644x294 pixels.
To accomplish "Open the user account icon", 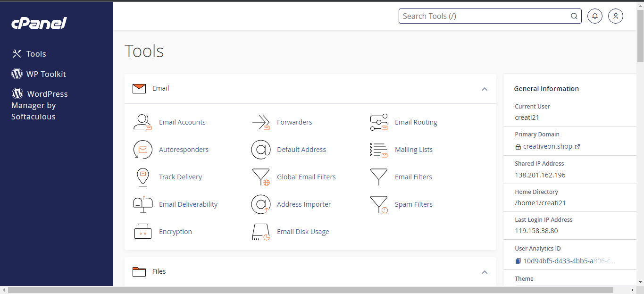I will 616,16.
